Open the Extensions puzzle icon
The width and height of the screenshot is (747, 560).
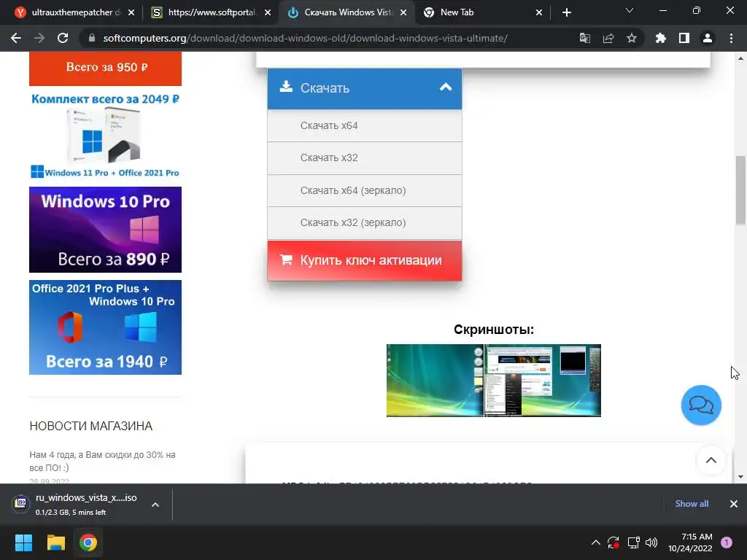pos(660,38)
